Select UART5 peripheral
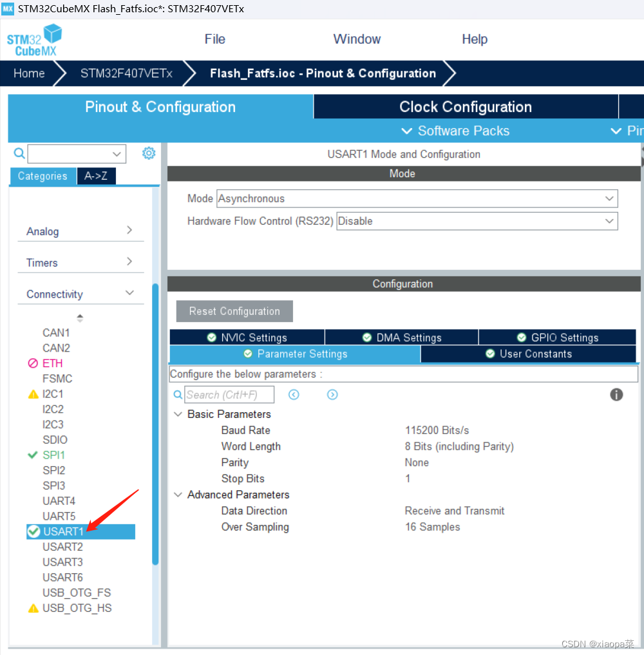The width and height of the screenshot is (644, 655). click(x=59, y=517)
